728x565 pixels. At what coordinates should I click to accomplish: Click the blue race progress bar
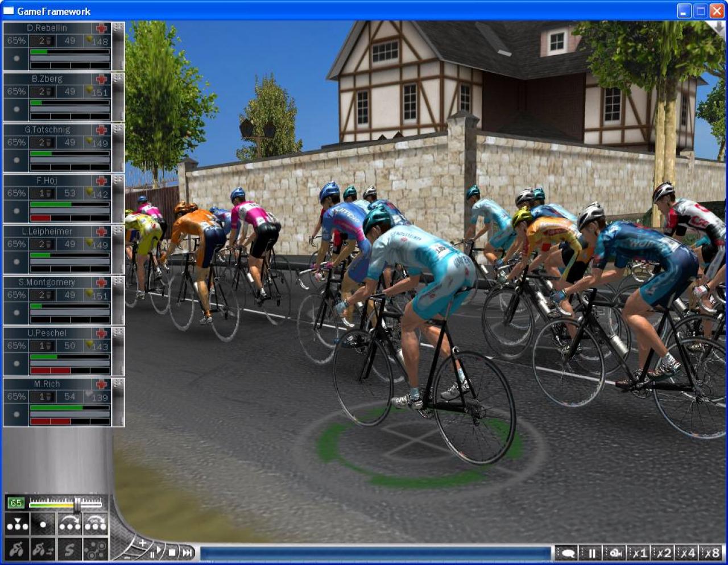point(375,553)
